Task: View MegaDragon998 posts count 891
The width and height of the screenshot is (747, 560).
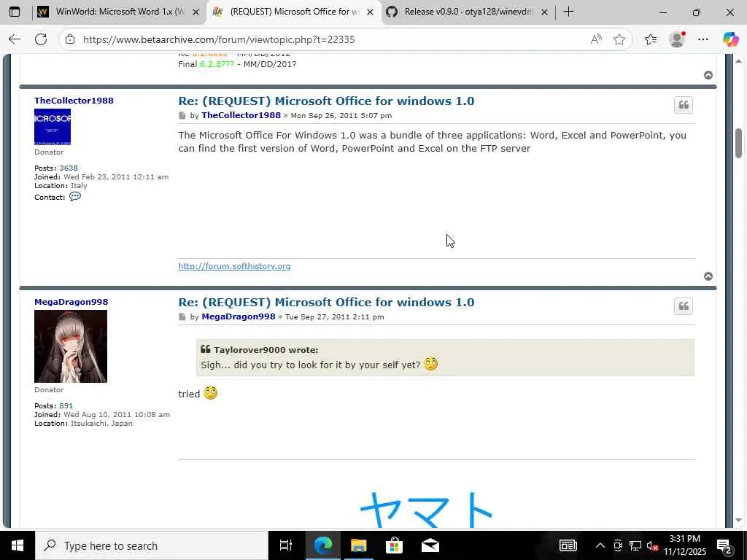Action: coord(66,405)
